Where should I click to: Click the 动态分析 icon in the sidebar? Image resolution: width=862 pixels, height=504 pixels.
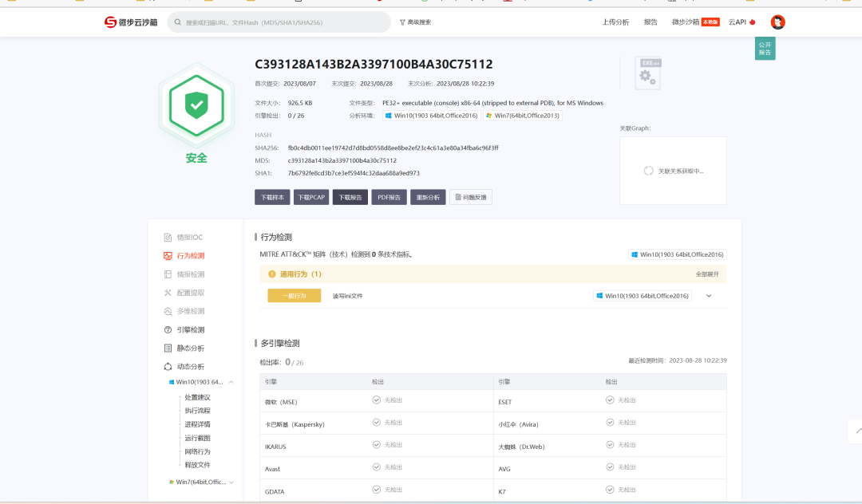(x=168, y=367)
